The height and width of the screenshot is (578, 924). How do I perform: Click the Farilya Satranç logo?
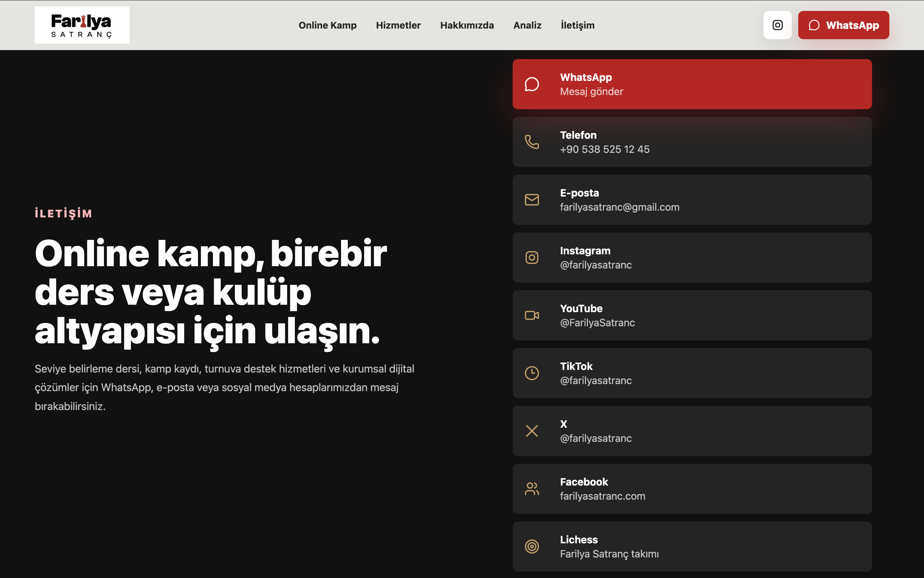coord(82,25)
